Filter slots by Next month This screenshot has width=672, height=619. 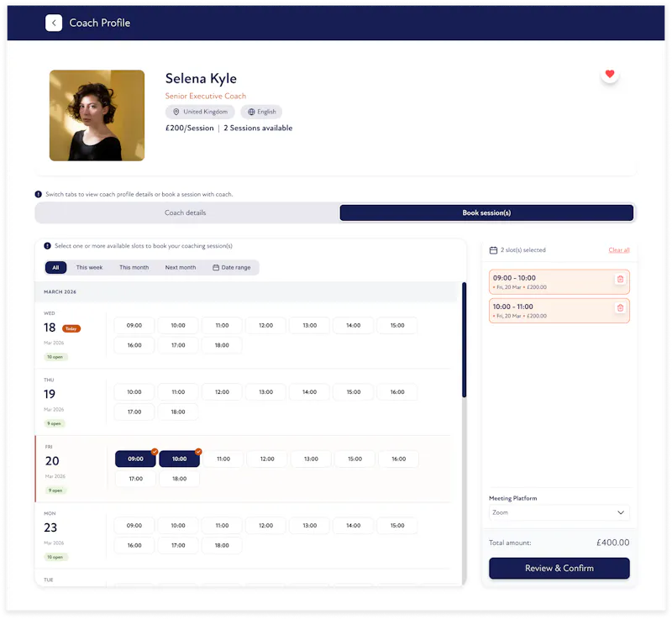click(181, 267)
